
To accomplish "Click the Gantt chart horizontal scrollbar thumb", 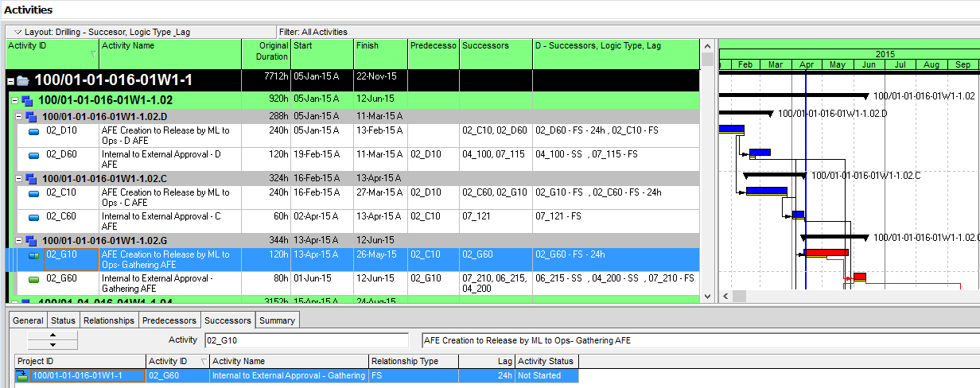I will pyautogui.click(x=739, y=296).
